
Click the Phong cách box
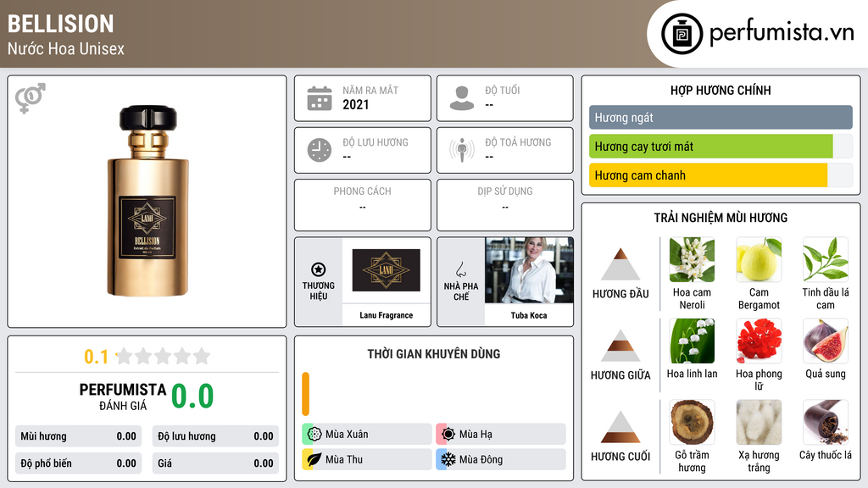tap(363, 205)
